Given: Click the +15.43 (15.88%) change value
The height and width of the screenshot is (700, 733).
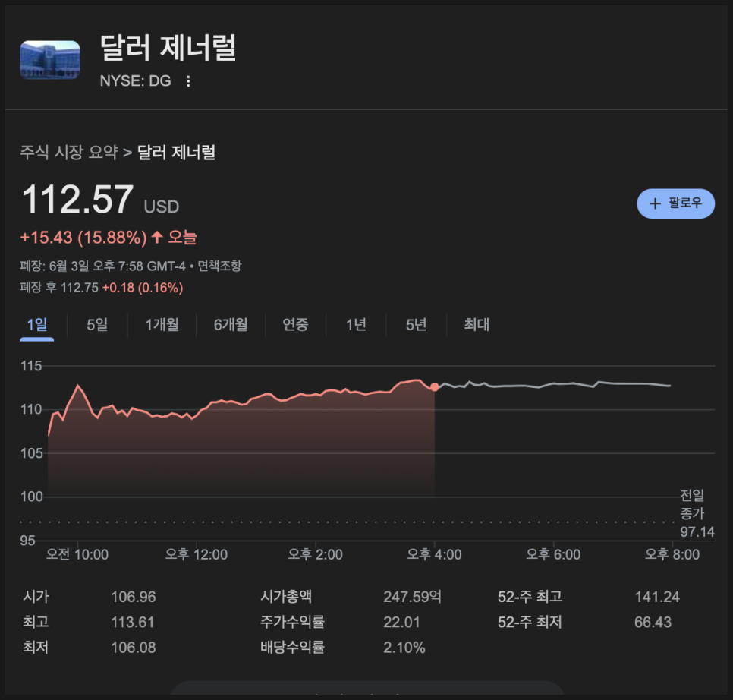Looking at the screenshot, I should pyautogui.click(x=83, y=238).
